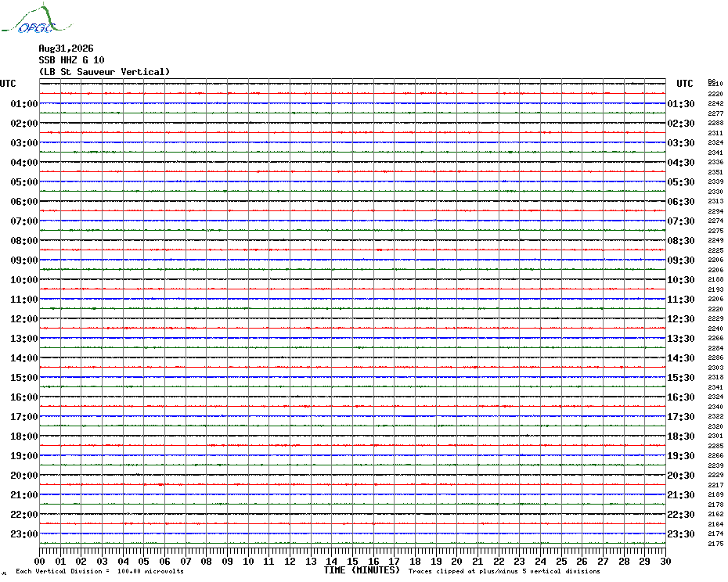Click the 23:30 label on right side
The height and width of the screenshot is (582, 728).
(681, 534)
